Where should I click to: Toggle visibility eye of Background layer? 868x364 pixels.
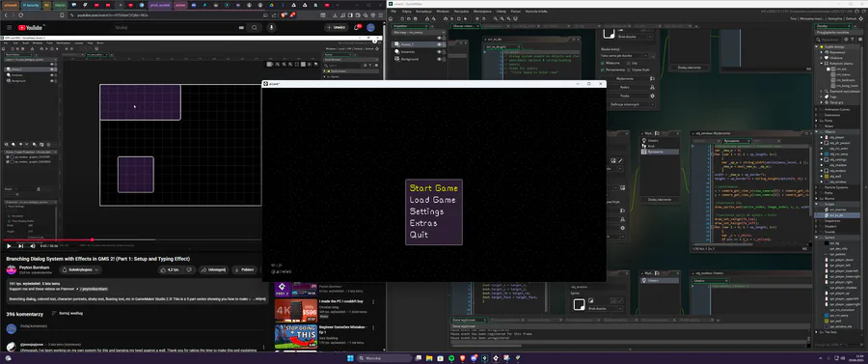(x=439, y=59)
